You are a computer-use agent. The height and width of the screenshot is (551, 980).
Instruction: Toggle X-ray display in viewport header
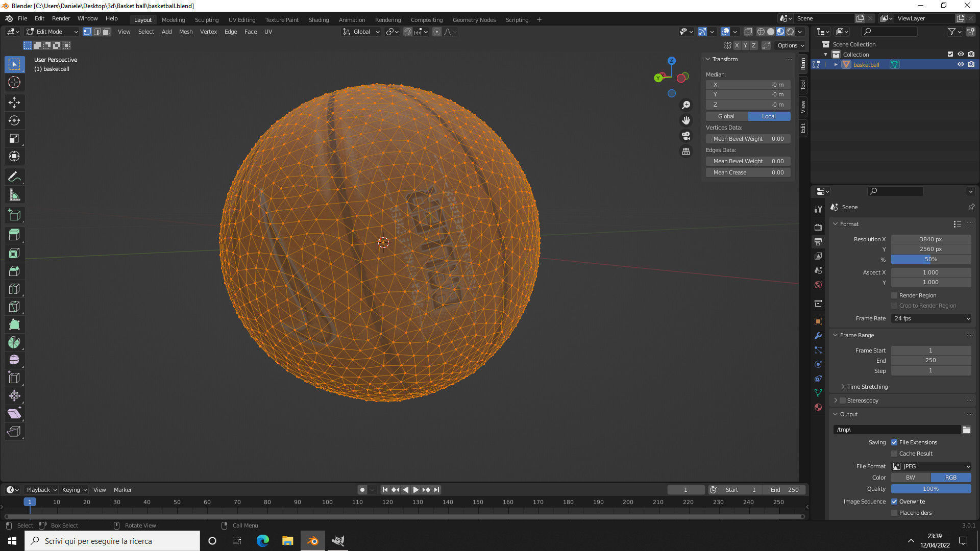748,32
